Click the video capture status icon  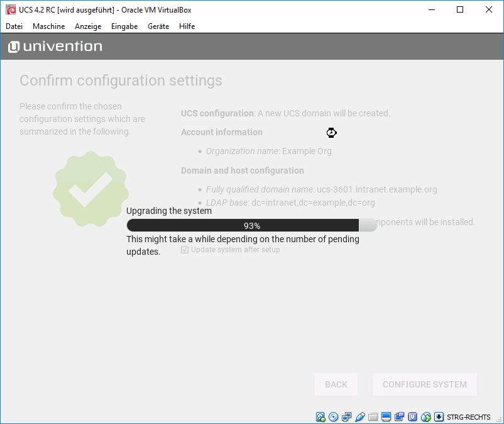point(399,417)
